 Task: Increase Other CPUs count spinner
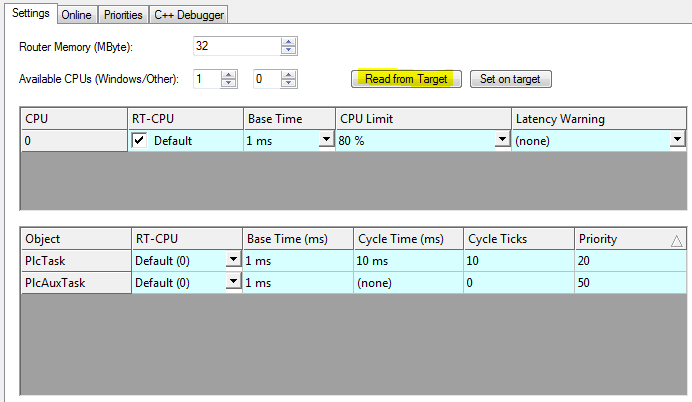(x=289, y=75)
